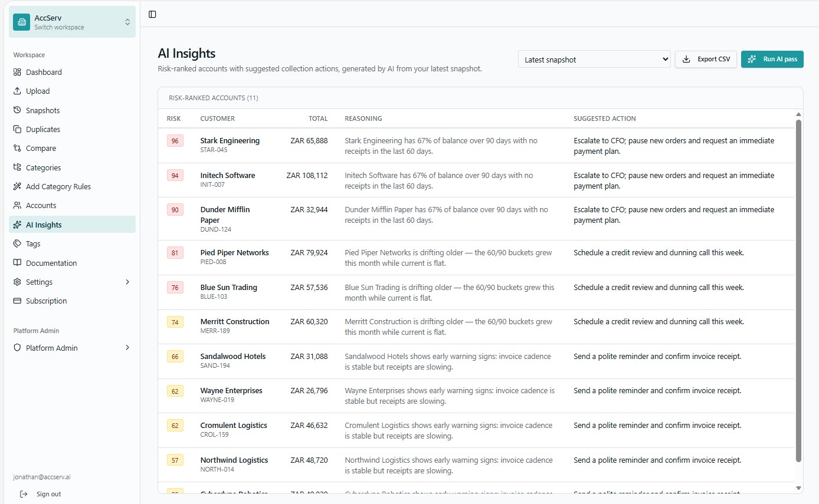
Task: Click the Snapshots history icon
Action: pos(17,110)
